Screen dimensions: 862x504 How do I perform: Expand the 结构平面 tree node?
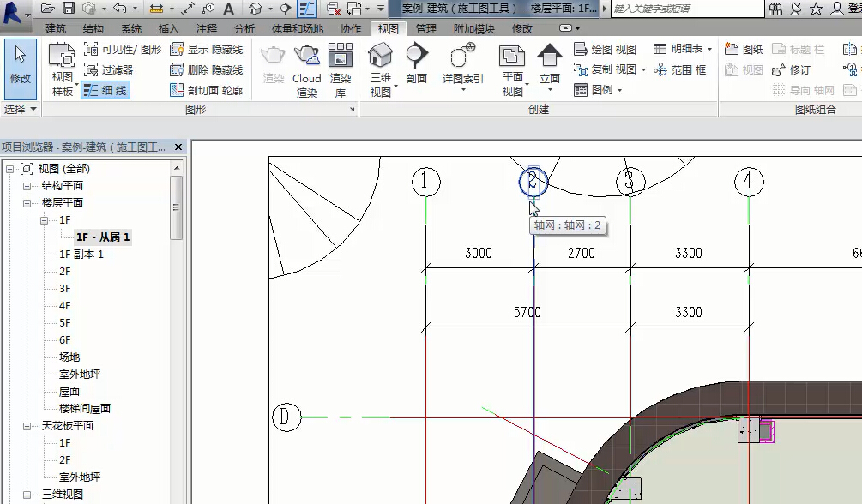[x=27, y=186]
